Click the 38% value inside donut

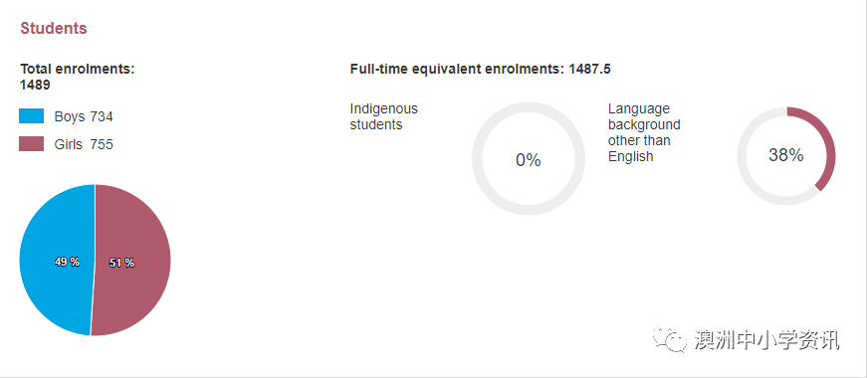786,155
